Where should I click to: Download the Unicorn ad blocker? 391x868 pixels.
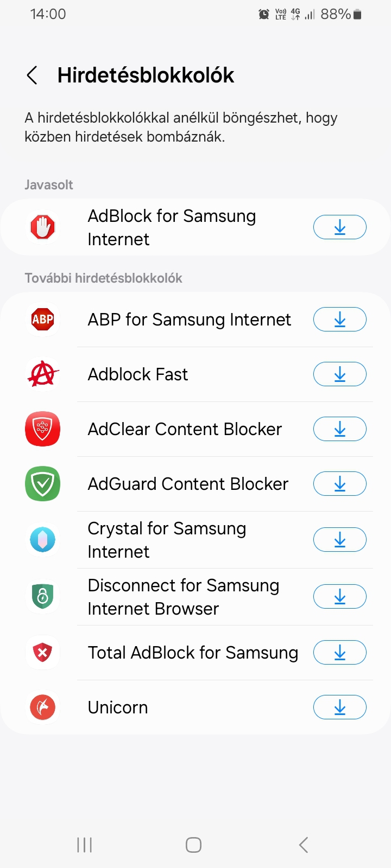click(339, 707)
